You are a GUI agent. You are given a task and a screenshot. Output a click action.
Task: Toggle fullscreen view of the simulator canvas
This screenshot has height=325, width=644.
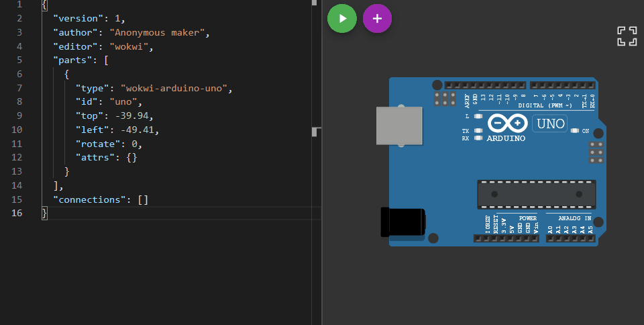point(627,36)
